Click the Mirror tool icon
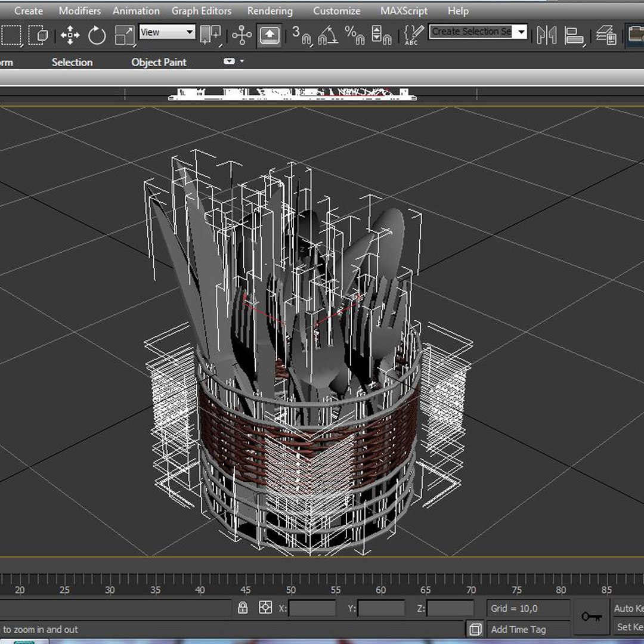 pyautogui.click(x=547, y=35)
